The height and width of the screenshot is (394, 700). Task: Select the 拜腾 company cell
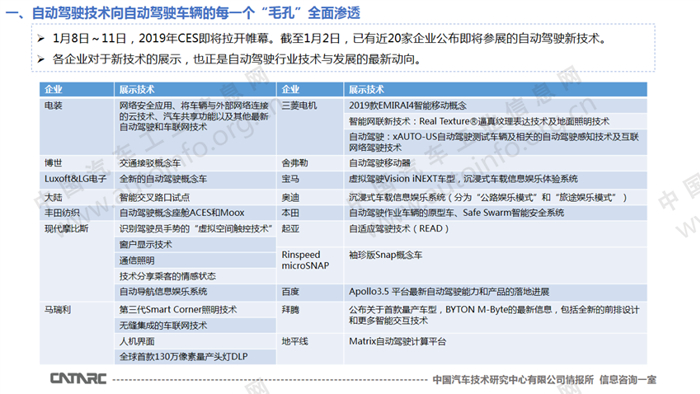click(310, 317)
